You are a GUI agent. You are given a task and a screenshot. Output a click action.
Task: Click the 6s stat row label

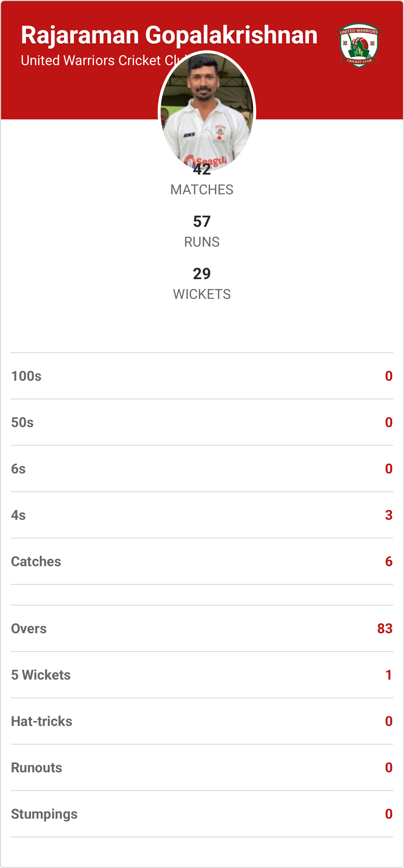click(18, 469)
